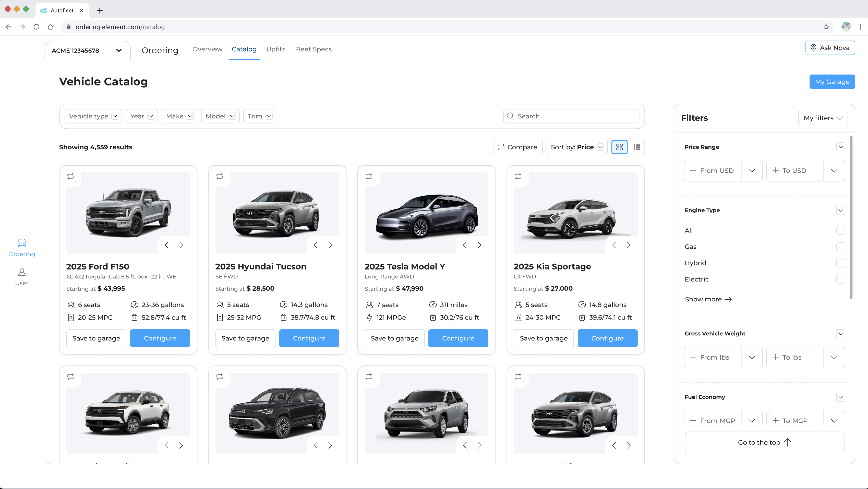The width and height of the screenshot is (868, 489).
Task: Open Make filter dropdown
Action: (x=179, y=116)
